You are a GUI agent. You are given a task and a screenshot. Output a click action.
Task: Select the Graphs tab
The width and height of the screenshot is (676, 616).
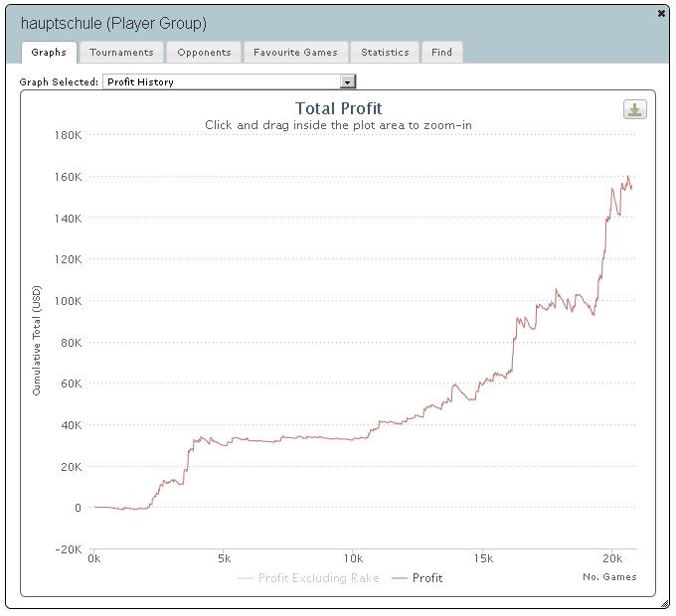[49, 53]
